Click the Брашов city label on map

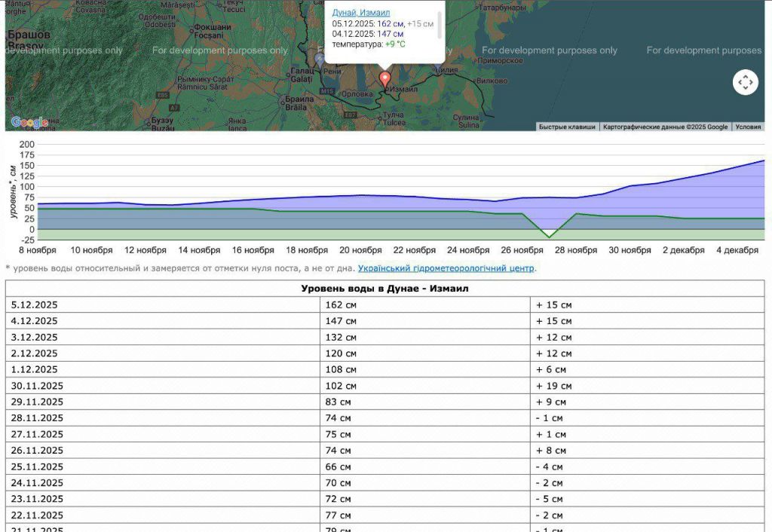29,35
